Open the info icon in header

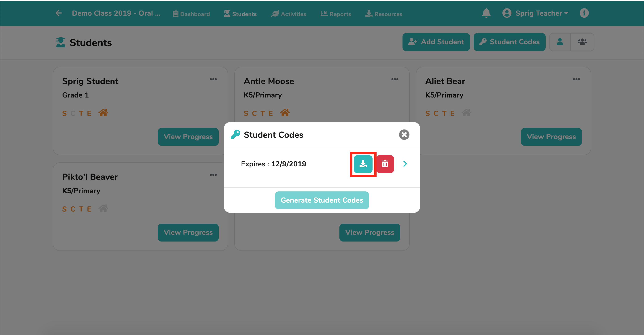click(584, 13)
